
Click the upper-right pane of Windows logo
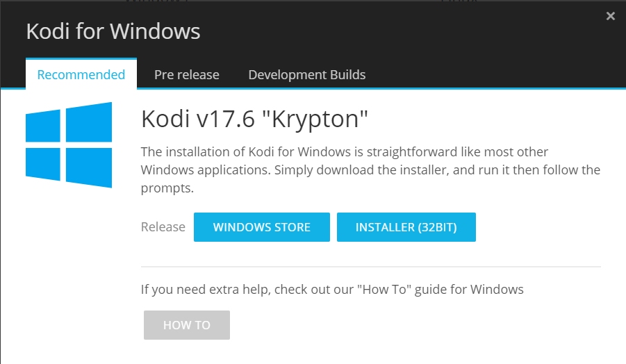click(x=89, y=122)
